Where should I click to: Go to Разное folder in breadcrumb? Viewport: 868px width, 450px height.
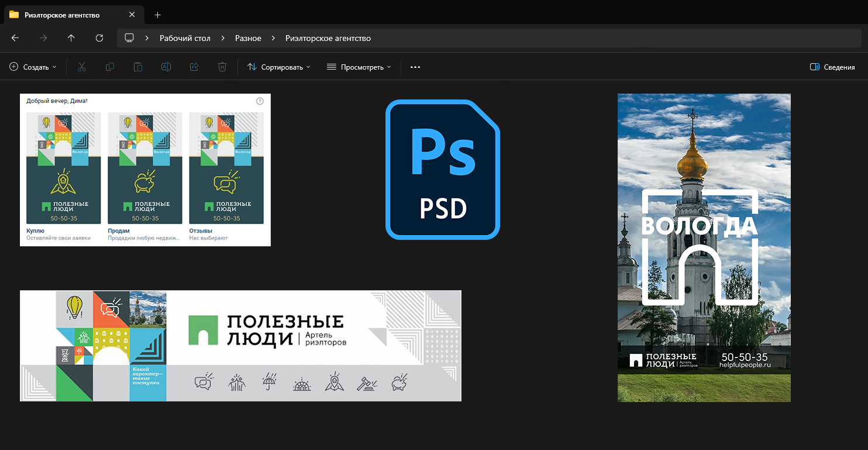click(x=248, y=38)
